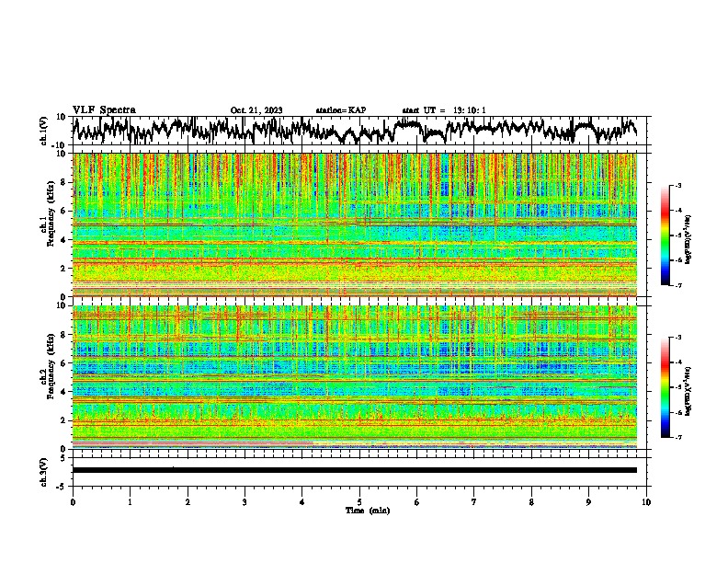Click the "Time (min)" axis label

(368, 511)
